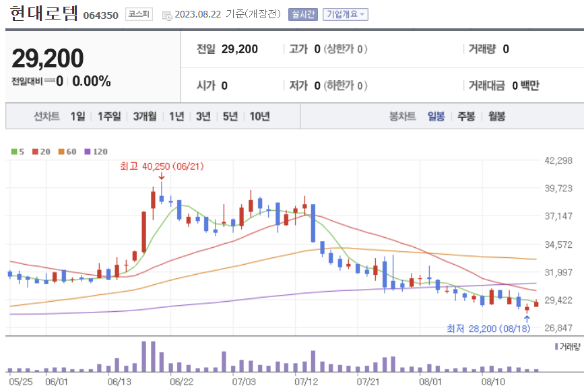Select the 5년 line chart period
Screen dimensions: 584x392
pyautogui.click(x=230, y=117)
